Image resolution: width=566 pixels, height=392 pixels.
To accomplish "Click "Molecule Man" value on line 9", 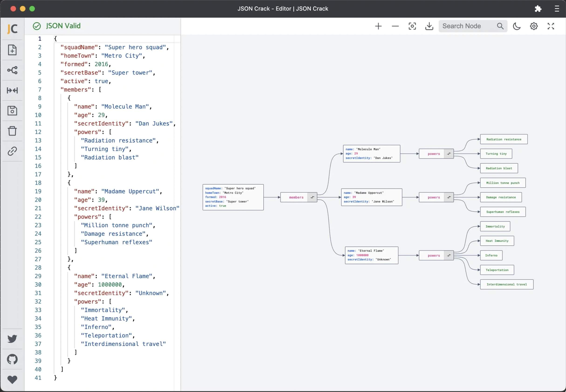I will (125, 107).
